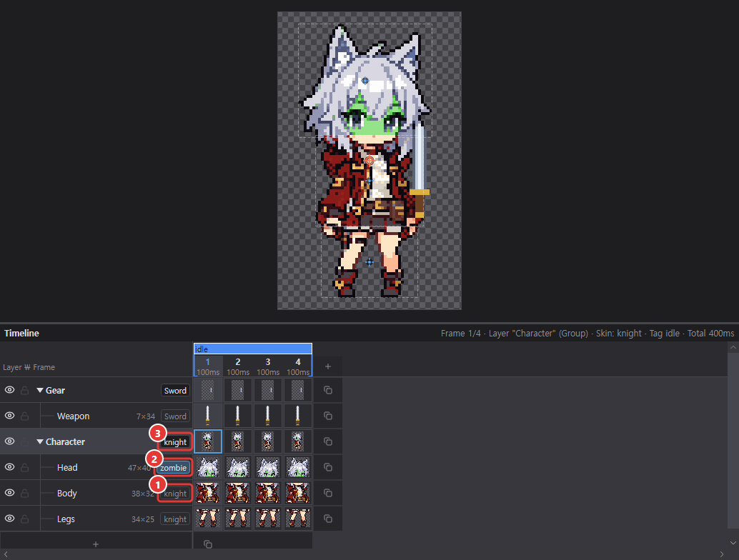The height and width of the screenshot is (560, 739).
Task: Click the copy icon in Weapon row
Action: tap(328, 416)
